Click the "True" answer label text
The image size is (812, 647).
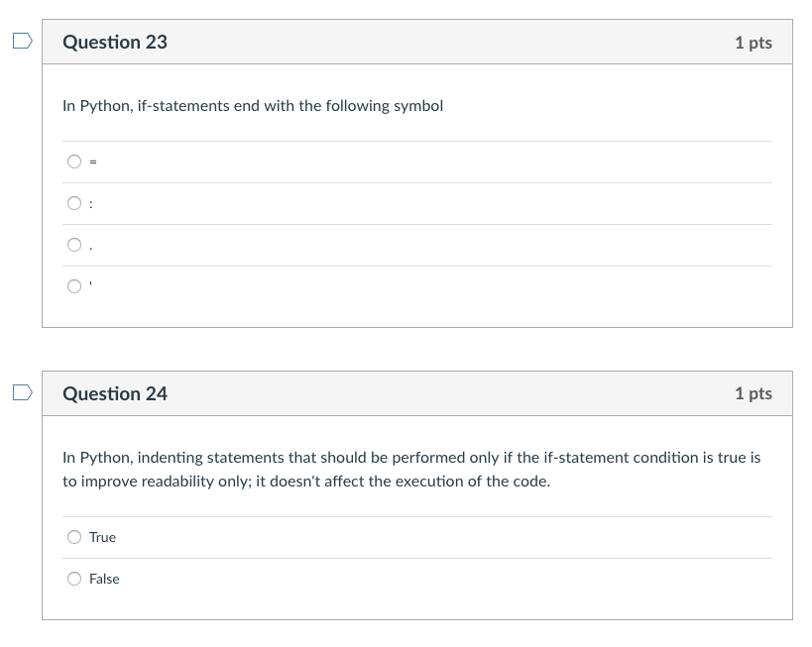coord(102,537)
